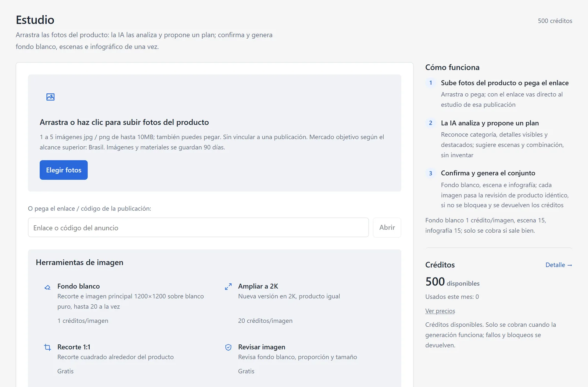Click the '500 disponibles' credits value
Screen dimensions: 588x387
click(452, 282)
